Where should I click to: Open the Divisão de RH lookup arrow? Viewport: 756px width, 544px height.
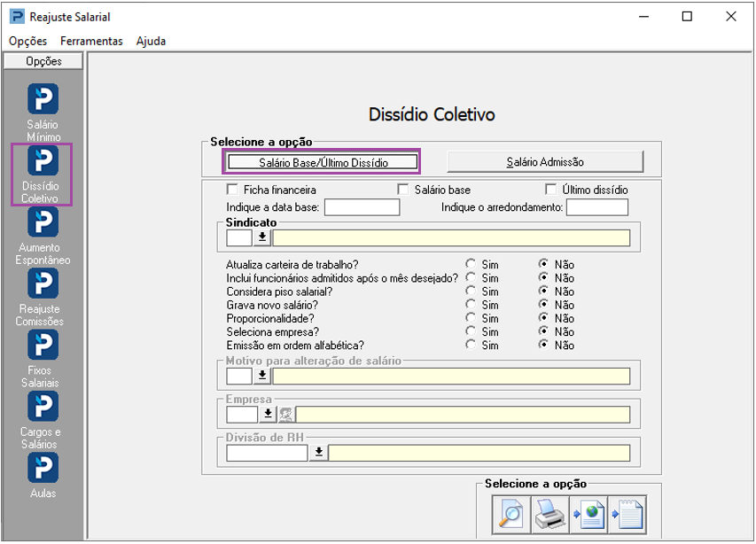tap(319, 453)
